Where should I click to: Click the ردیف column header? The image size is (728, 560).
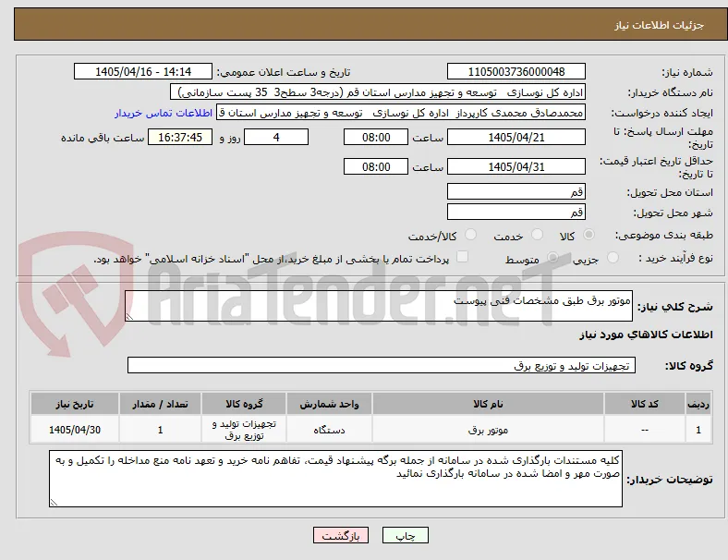698,404
